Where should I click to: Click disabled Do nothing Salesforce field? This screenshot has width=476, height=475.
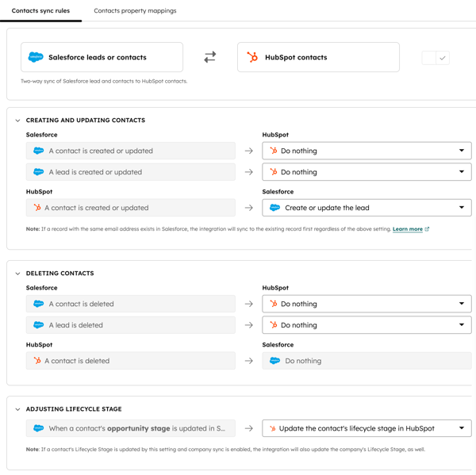[x=367, y=361]
